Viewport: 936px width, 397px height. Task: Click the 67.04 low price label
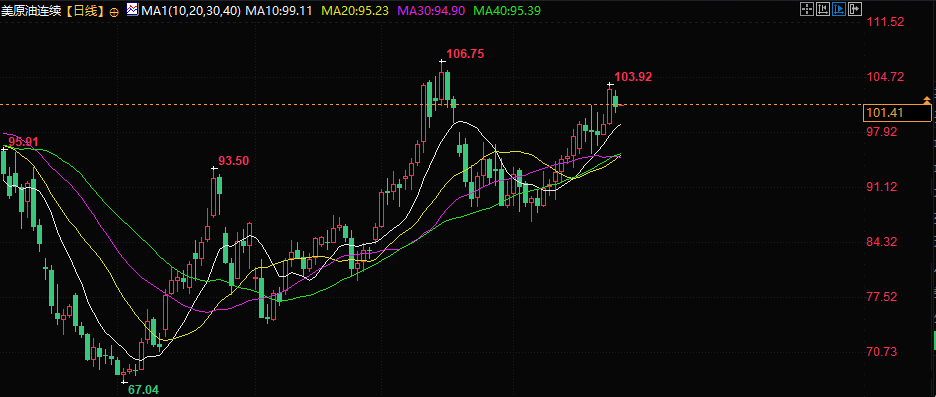point(144,390)
